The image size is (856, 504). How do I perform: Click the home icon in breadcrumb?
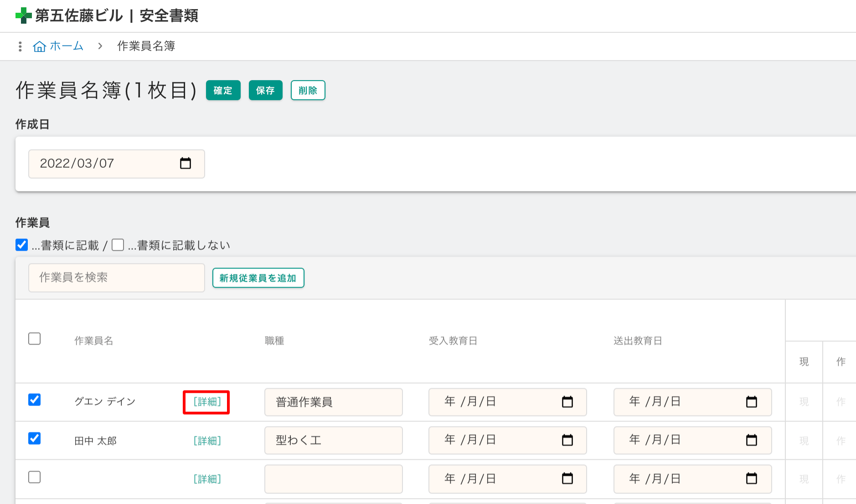(40, 46)
